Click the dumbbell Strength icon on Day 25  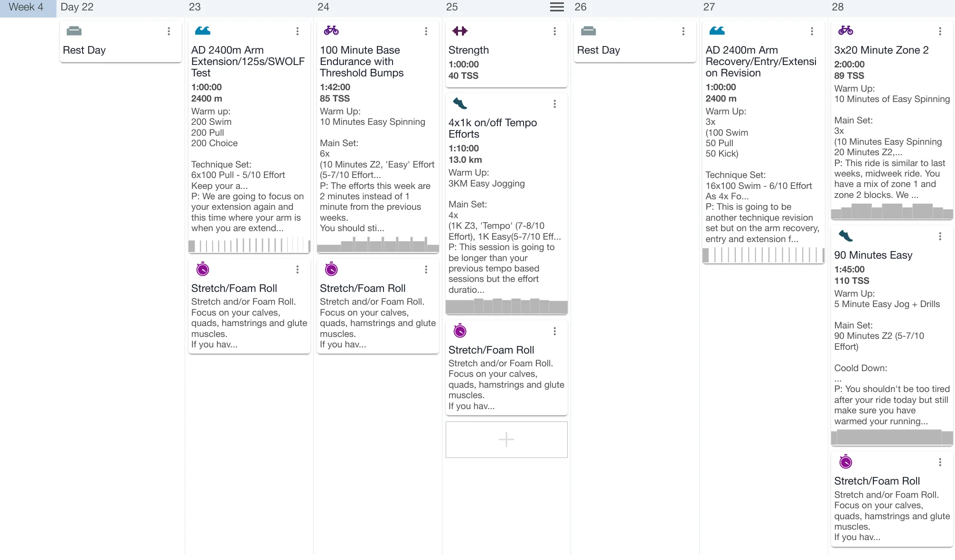coord(459,31)
